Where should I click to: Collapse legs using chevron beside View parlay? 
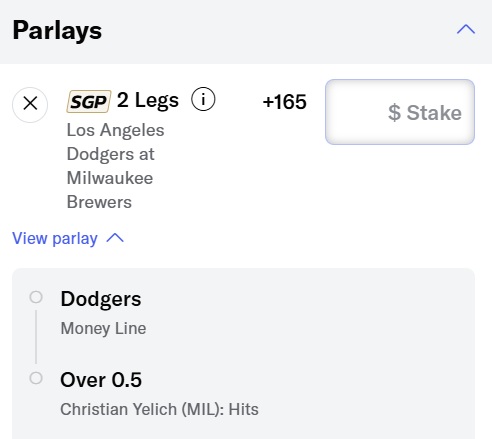coord(115,238)
